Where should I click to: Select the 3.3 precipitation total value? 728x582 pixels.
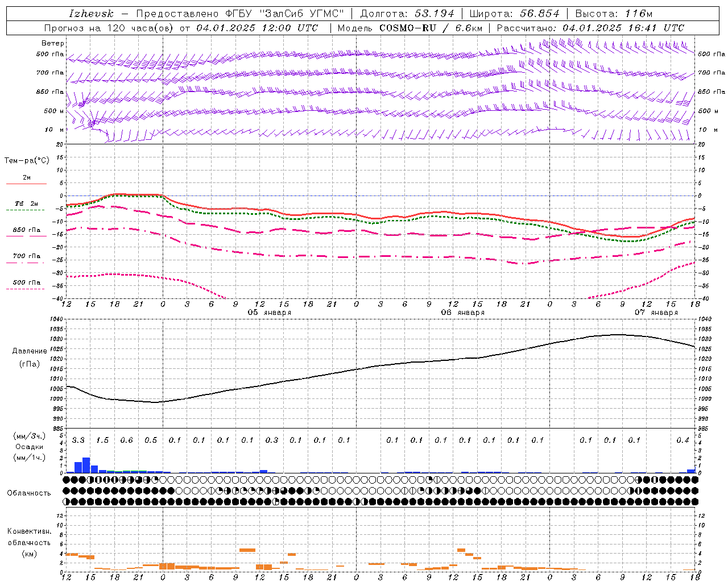(78, 440)
